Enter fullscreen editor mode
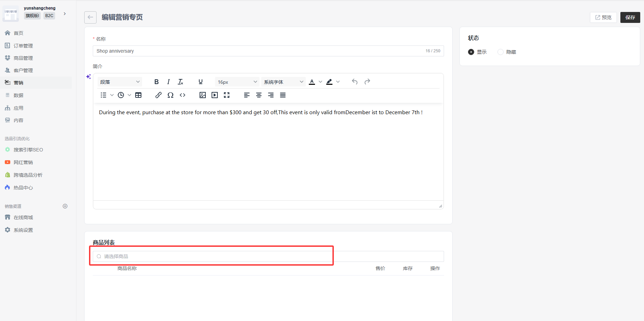Viewport: 644px width, 321px height. [227, 95]
